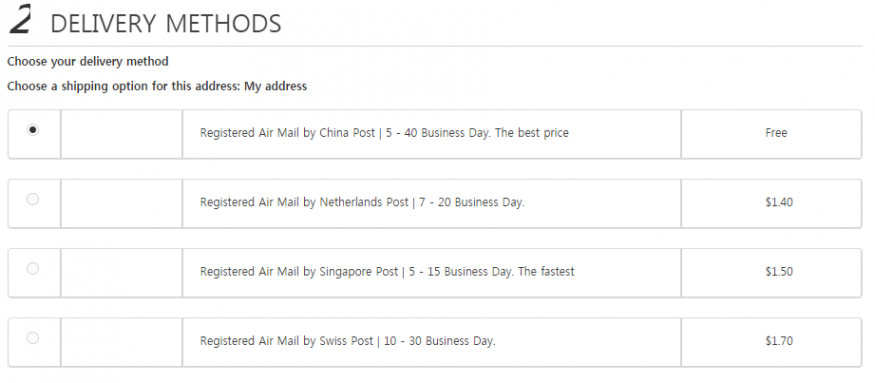Click the blank logo cell in the Singapore Post row

coord(122,272)
